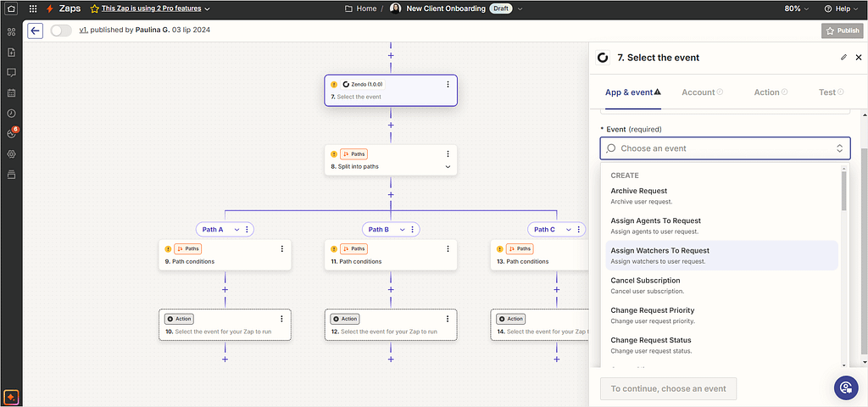Select the Archive Request event
Image resolution: width=868 pixels, height=407 pixels.
click(721, 196)
